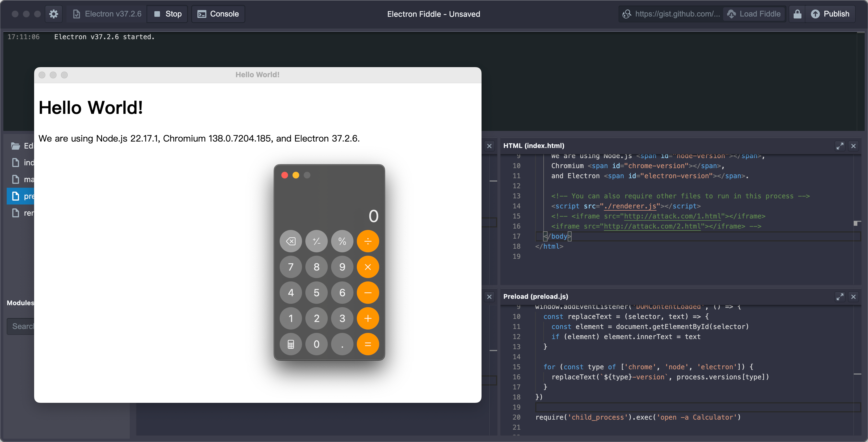Click the 5 key in Calculator
This screenshot has width=868, height=442.
pyautogui.click(x=316, y=293)
